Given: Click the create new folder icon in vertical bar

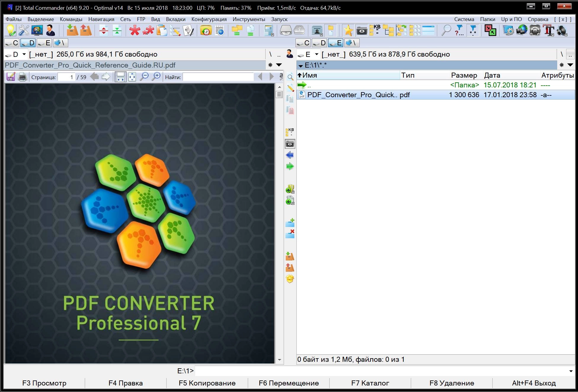Looking at the screenshot, I should [290, 223].
